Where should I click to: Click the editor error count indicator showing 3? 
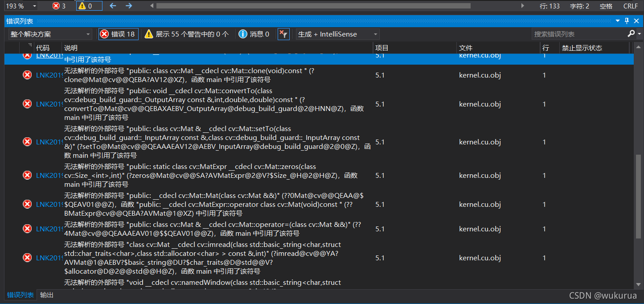(59, 6)
